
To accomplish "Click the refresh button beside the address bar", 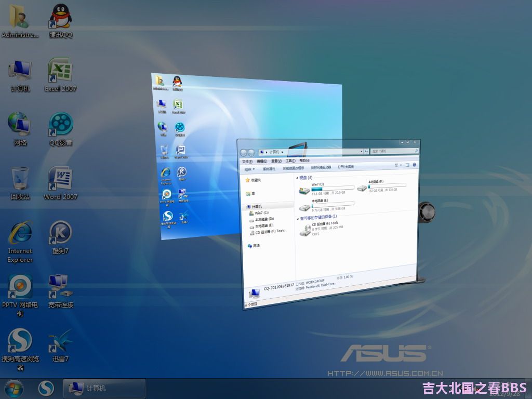I will coord(366,151).
